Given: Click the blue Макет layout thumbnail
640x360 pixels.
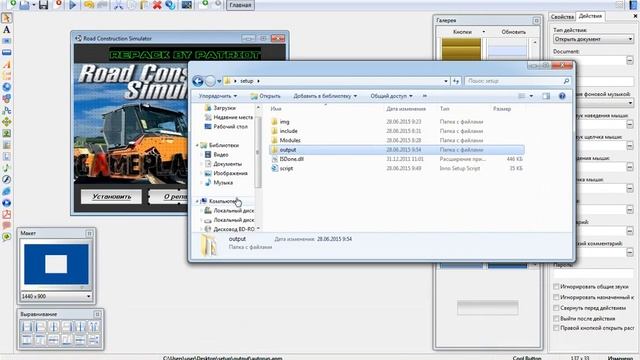Looking at the screenshot, I should point(56,264).
